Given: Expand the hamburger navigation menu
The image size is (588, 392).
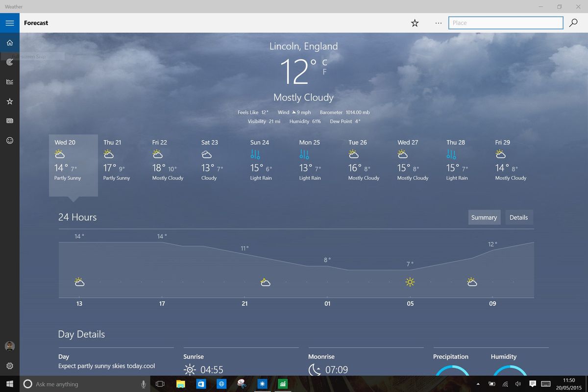Looking at the screenshot, I should [x=10, y=23].
